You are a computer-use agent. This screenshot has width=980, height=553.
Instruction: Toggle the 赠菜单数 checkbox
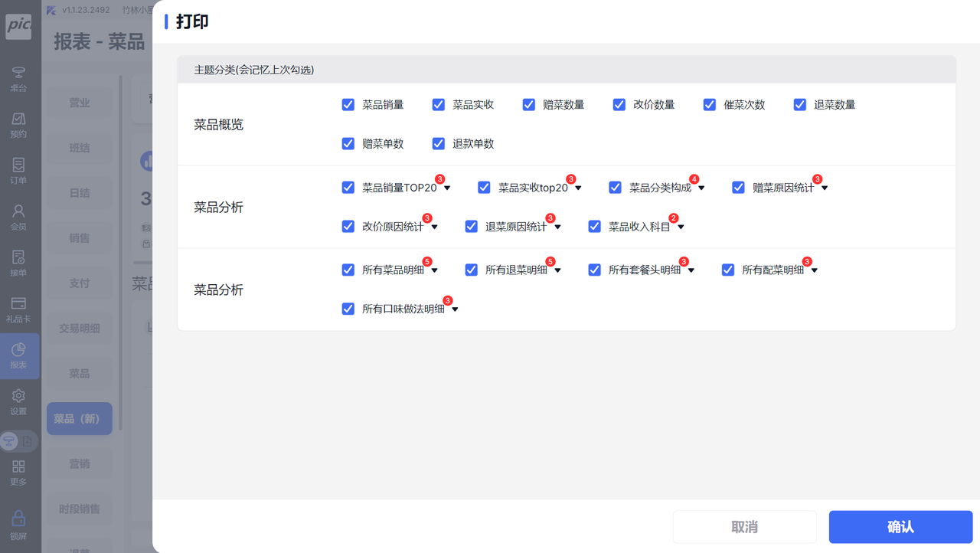tap(348, 144)
